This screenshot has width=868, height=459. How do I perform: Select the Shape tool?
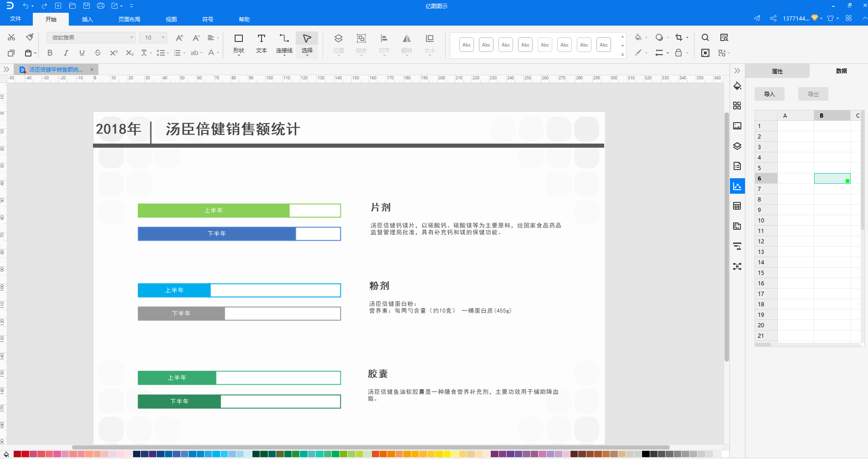click(x=238, y=44)
